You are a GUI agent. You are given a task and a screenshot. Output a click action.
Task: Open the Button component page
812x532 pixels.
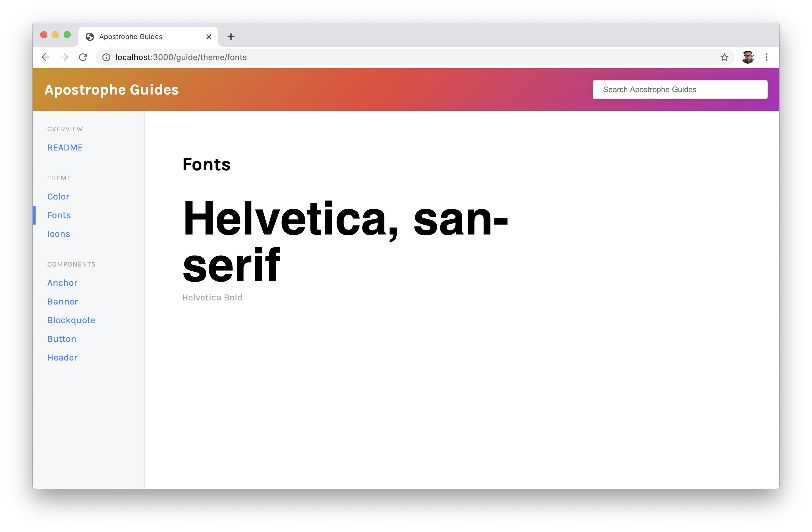62,339
